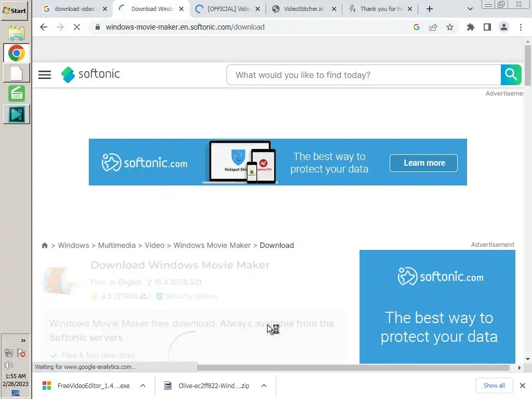Open the Start menu
Viewport: 532px width, 399px height.
click(x=14, y=10)
